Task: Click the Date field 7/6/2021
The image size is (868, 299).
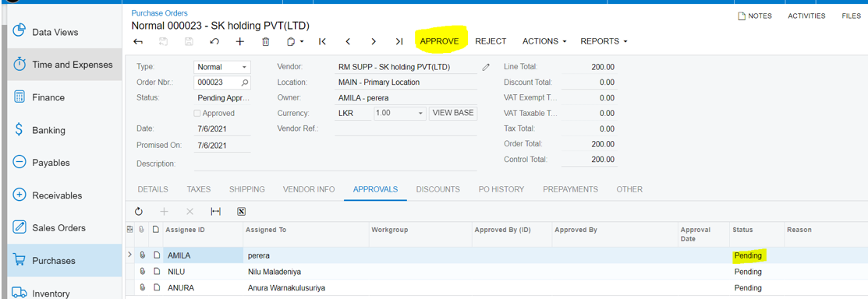Action: tap(222, 128)
